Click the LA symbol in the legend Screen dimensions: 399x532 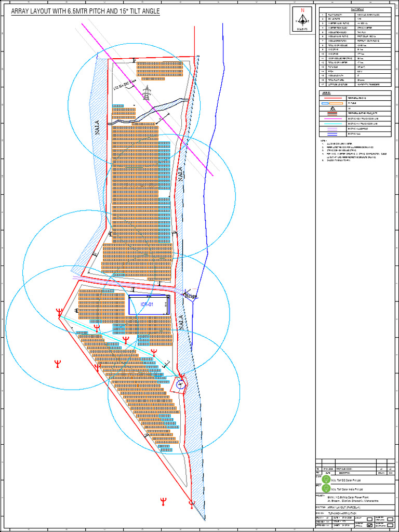(333, 109)
